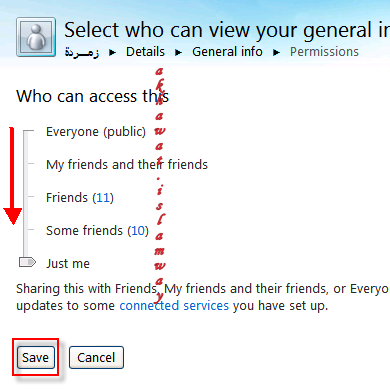This screenshot has width=390, height=391.
Task: Click the profile avatar picture icon
Action: [x=36, y=37]
